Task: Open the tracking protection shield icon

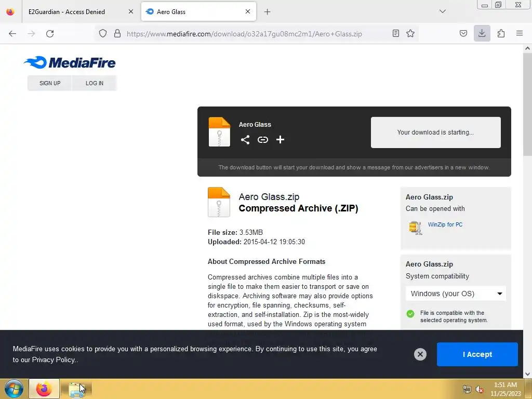Action: click(x=103, y=34)
